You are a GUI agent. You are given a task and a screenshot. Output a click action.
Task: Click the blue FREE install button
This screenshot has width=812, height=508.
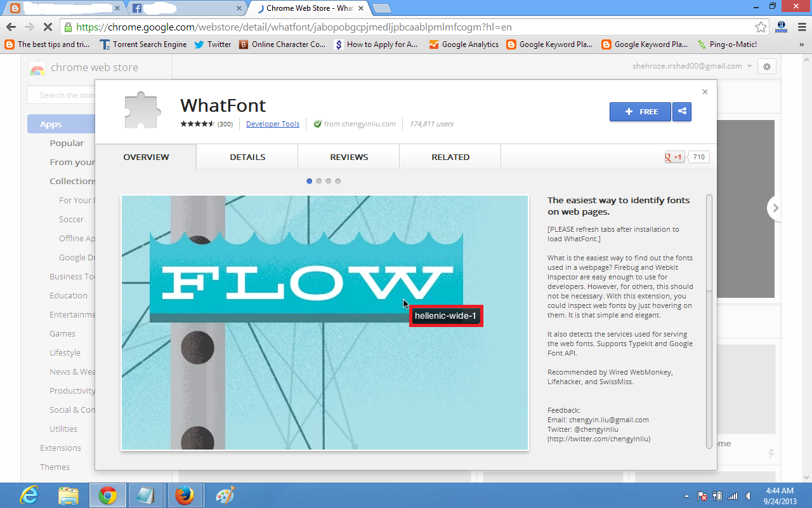click(640, 112)
